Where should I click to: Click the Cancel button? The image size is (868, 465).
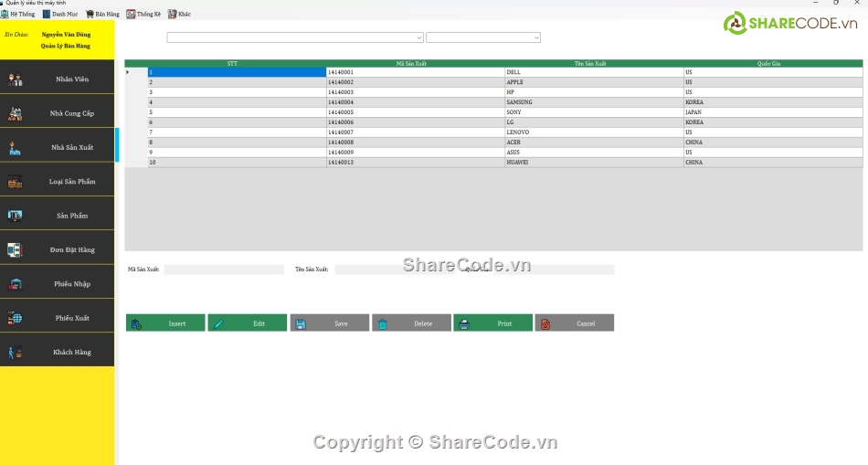tap(574, 323)
